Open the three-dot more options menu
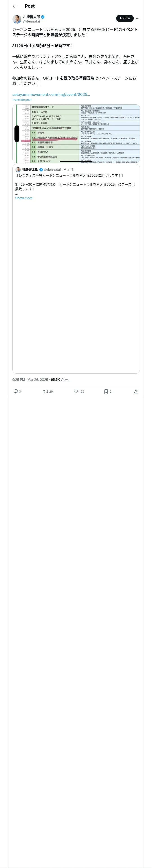Screen dimensions: 152x868 [x=138, y=18]
